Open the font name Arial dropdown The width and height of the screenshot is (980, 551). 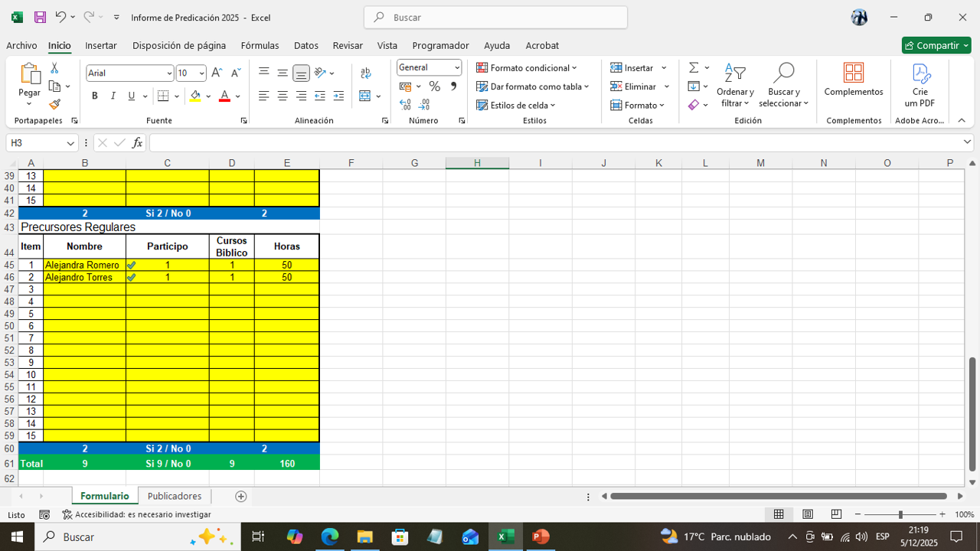pyautogui.click(x=169, y=73)
